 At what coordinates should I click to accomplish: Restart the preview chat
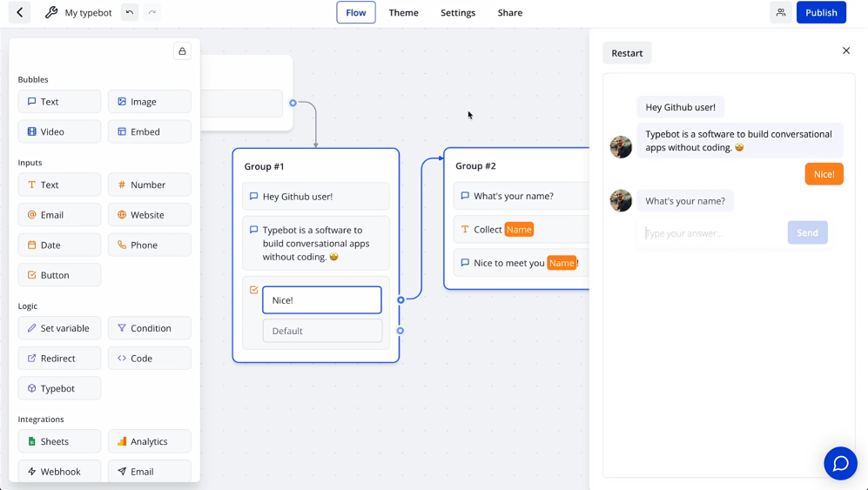click(x=627, y=53)
